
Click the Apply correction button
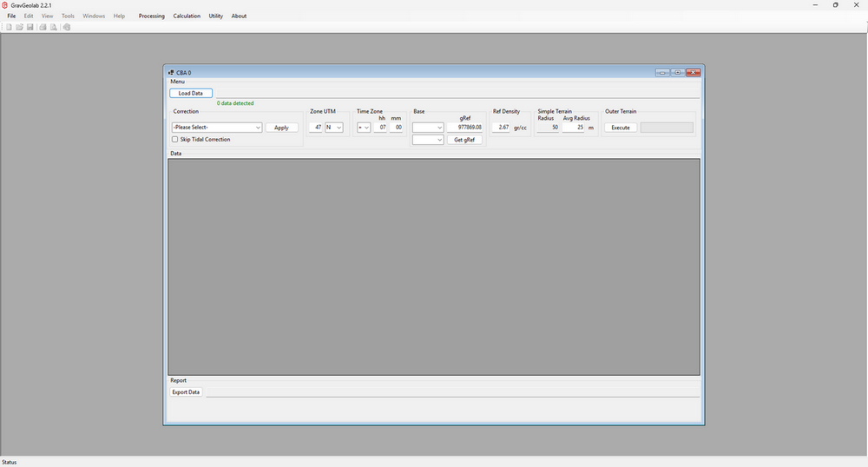point(282,128)
